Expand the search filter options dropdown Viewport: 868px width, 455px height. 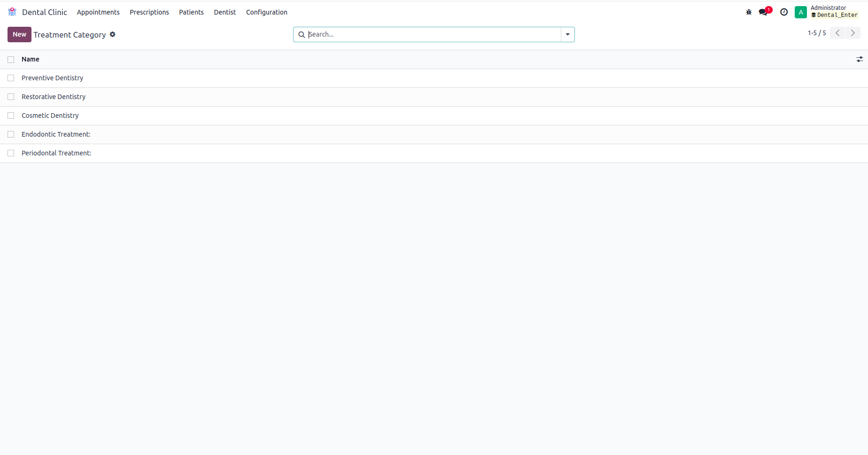[x=568, y=34]
